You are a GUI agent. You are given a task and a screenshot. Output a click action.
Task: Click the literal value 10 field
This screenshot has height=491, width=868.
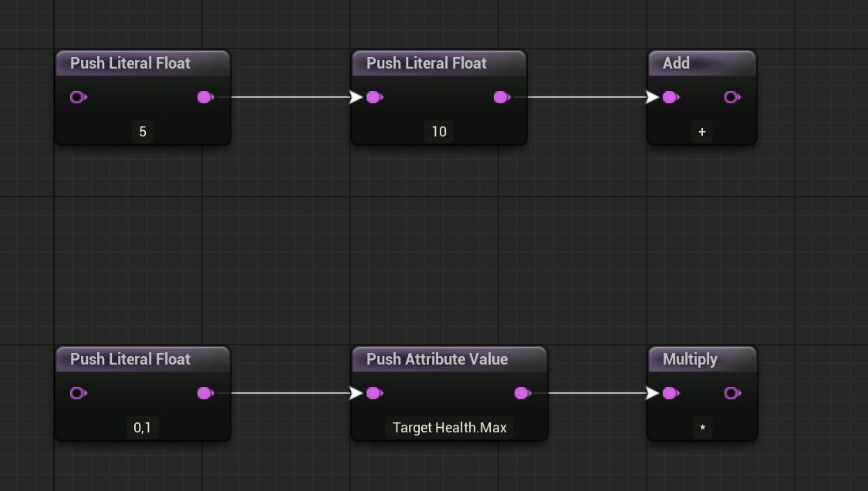439,132
